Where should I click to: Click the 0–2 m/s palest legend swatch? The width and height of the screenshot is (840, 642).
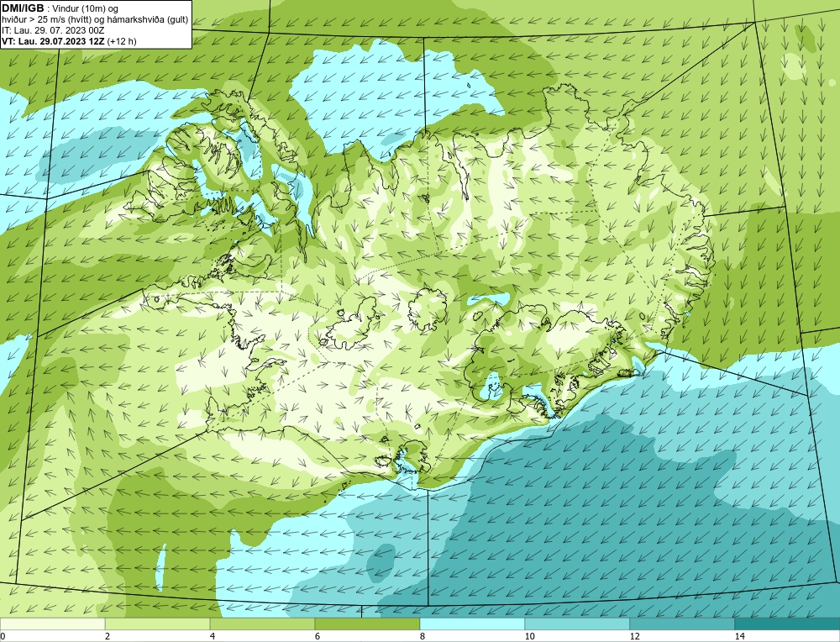pyautogui.click(x=52, y=624)
